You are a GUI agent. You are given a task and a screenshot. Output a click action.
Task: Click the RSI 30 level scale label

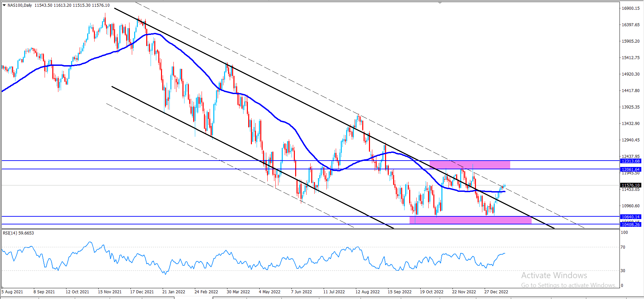click(623, 270)
